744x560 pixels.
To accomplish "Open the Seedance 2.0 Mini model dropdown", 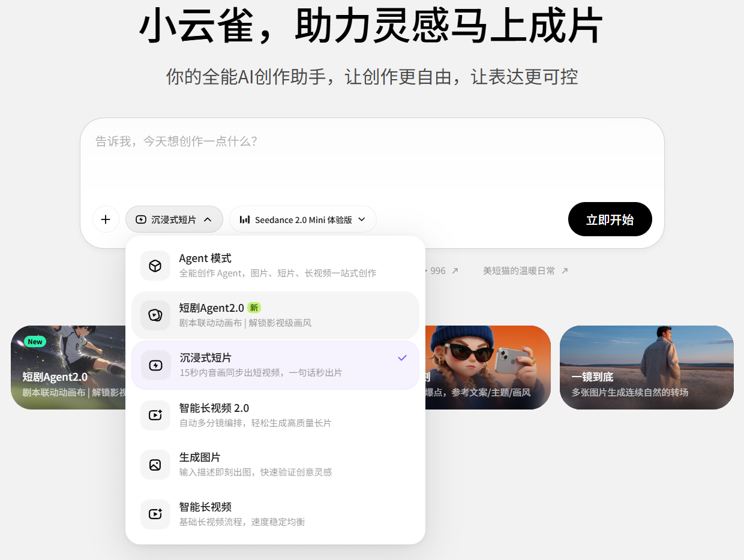I will click(x=302, y=219).
